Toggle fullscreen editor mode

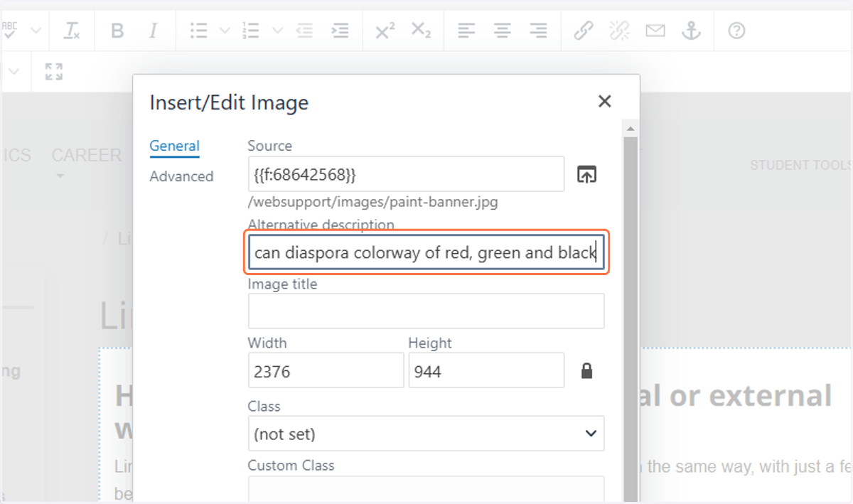[x=54, y=71]
